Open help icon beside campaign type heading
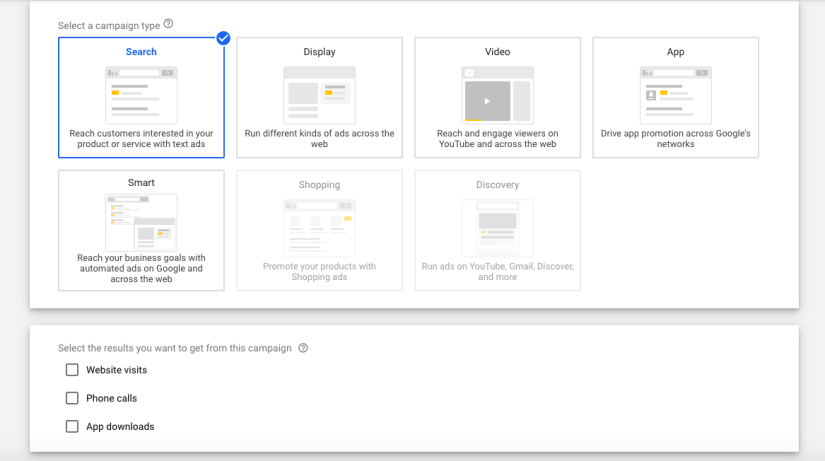Image resolution: width=825 pixels, height=461 pixels. click(168, 24)
